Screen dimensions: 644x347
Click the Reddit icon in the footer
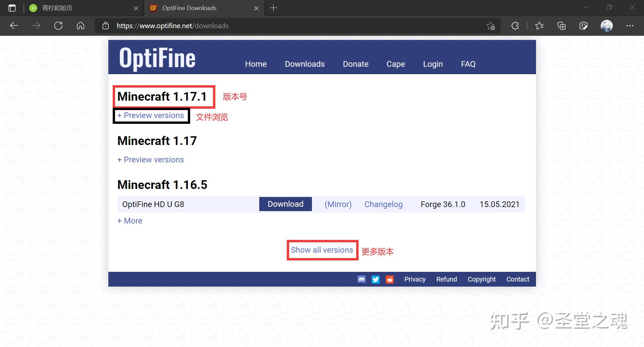[x=389, y=279]
